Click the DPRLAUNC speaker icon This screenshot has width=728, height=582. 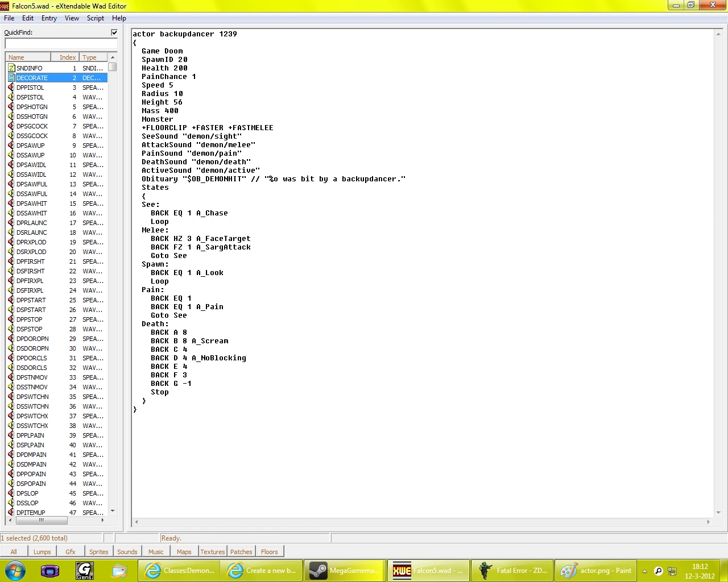click(x=11, y=223)
